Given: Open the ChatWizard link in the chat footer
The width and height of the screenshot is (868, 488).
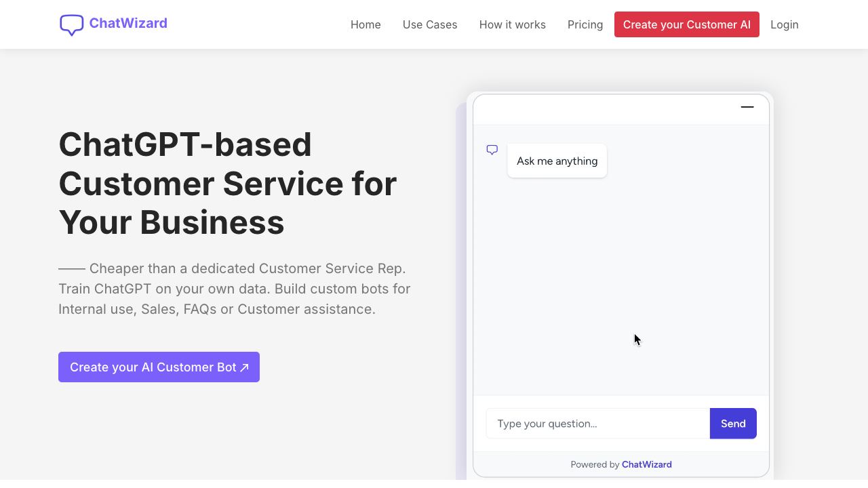Looking at the screenshot, I should click(x=647, y=464).
